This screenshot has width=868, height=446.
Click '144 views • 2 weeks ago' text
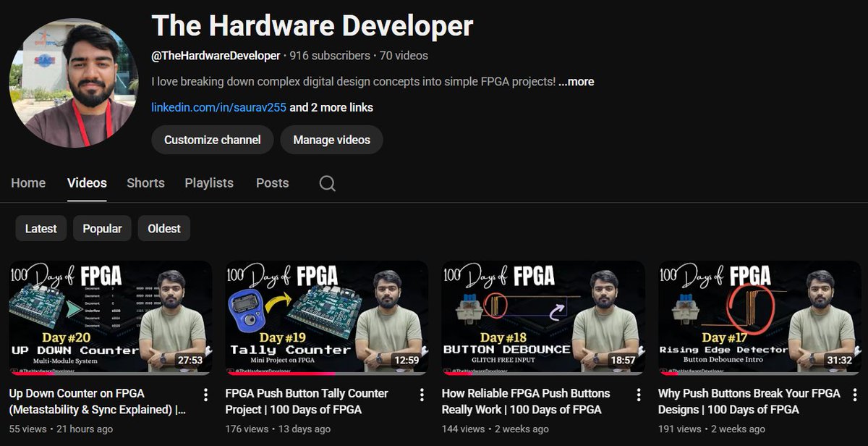[x=495, y=429]
